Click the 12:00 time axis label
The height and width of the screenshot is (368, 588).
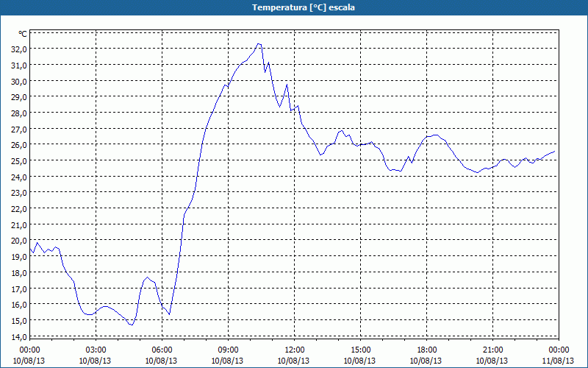tap(295, 350)
